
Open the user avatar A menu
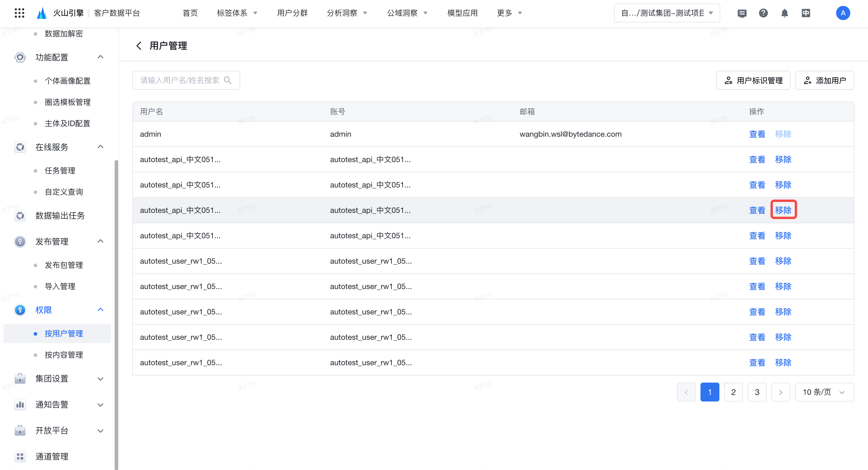(843, 13)
